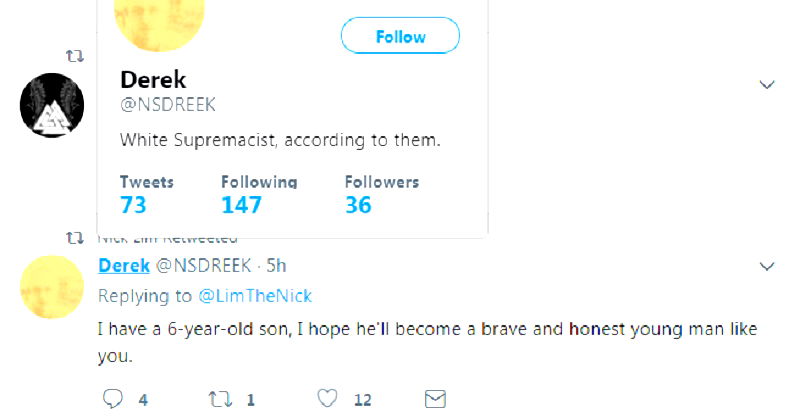This screenshot has height=418, width=800.
Task: Open the black triangle-logo profile avatar
Action: point(52,105)
